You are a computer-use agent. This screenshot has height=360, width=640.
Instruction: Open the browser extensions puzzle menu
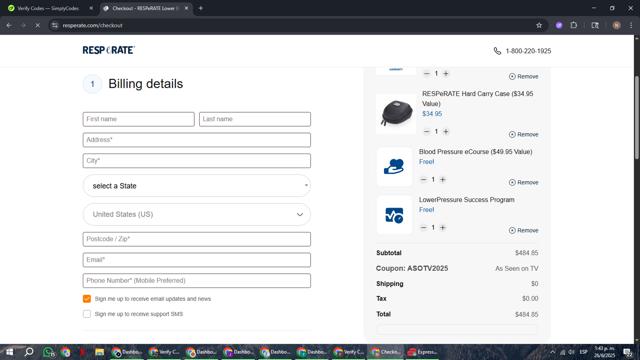(573, 25)
